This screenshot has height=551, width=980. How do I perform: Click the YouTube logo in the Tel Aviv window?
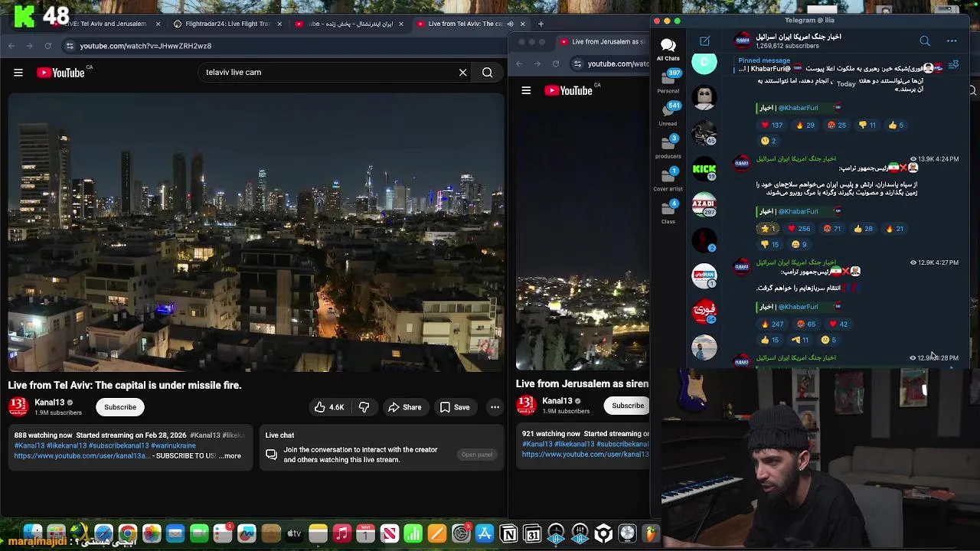pos(60,73)
